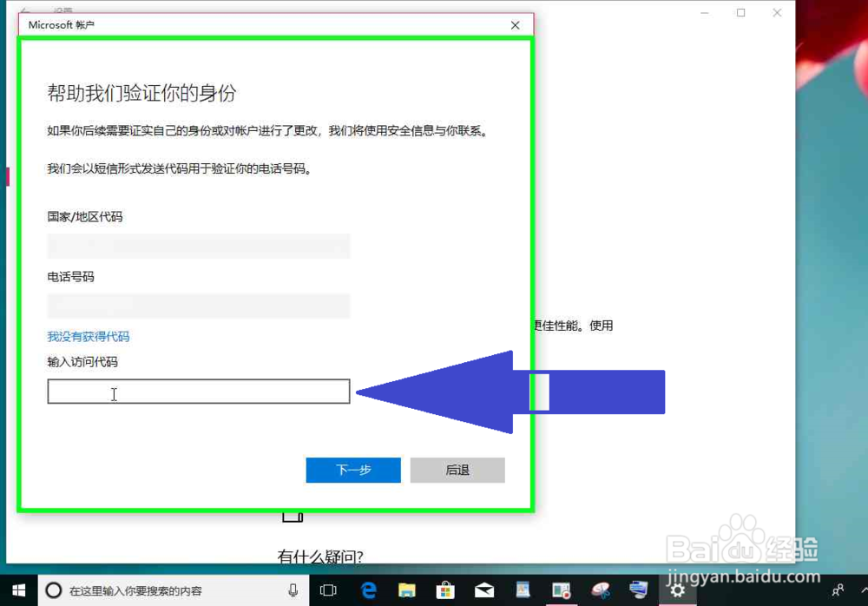Open Task View from taskbar
Image resolution: width=868 pixels, height=606 pixels.
(328, 590)
